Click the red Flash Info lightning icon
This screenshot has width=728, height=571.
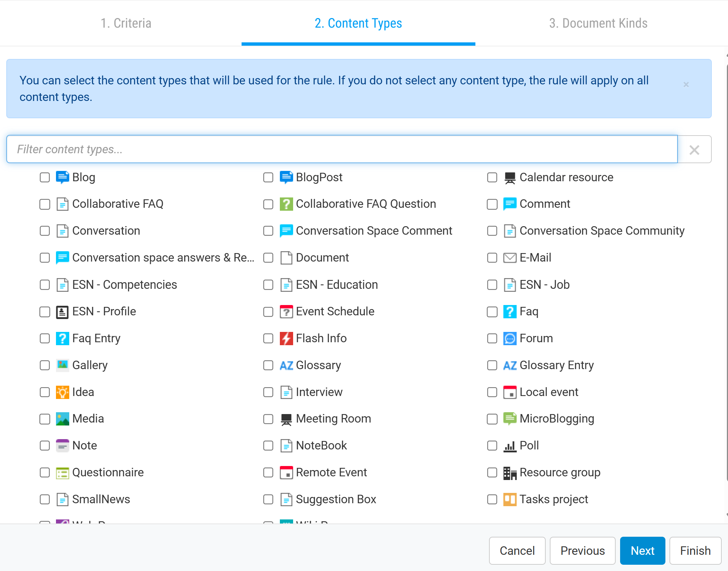click(286, 339)
